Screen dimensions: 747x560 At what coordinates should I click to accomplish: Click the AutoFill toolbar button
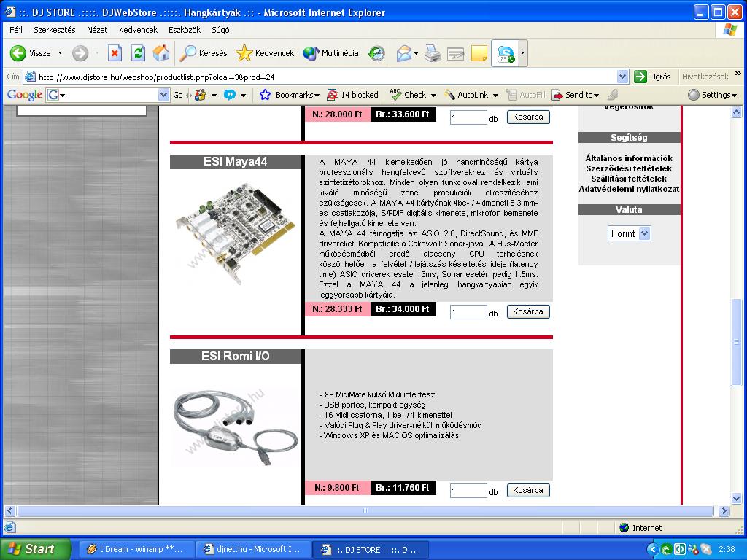point(525,95)
